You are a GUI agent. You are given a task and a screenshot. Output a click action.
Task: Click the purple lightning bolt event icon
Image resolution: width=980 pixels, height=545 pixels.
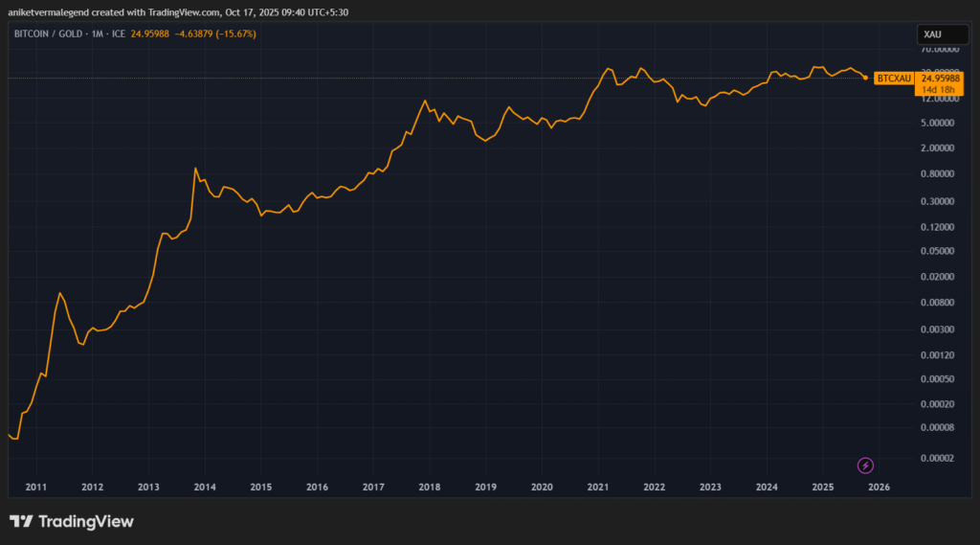865,466
